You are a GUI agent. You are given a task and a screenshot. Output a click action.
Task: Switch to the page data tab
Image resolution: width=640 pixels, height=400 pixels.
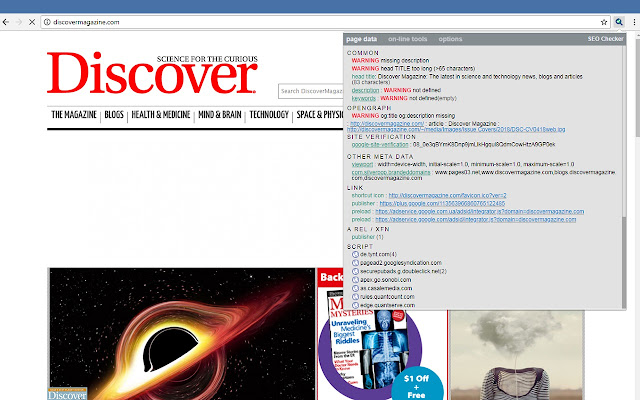(x=362, y=39)
